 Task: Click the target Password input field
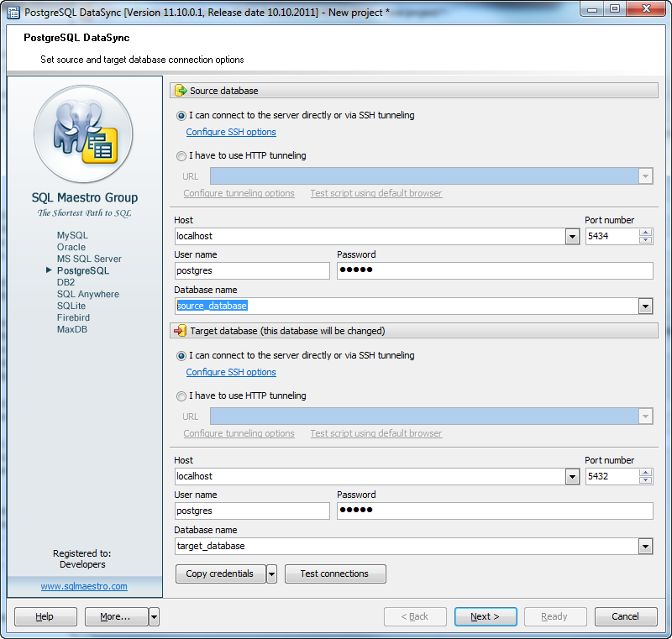(x=494, y=511)
